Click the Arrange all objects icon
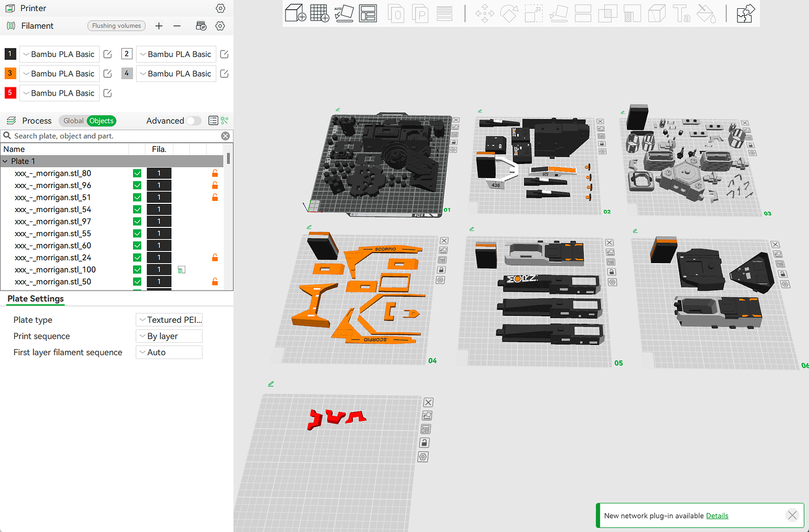The image size is (809, 532). click(368, 13)
